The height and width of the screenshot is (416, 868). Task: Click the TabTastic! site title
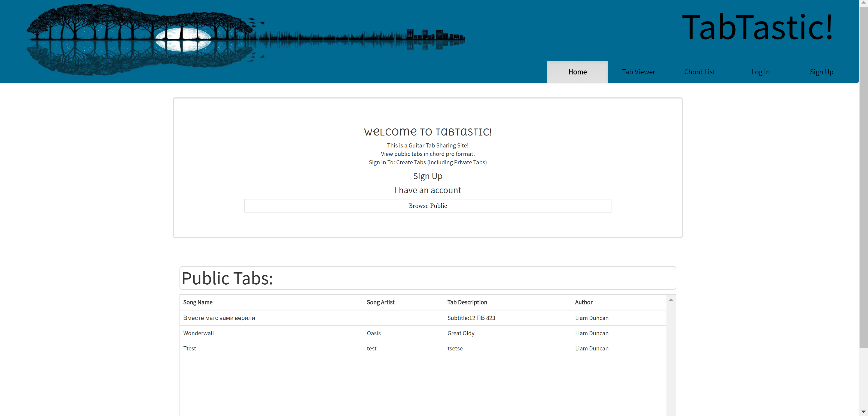[757, 27]
